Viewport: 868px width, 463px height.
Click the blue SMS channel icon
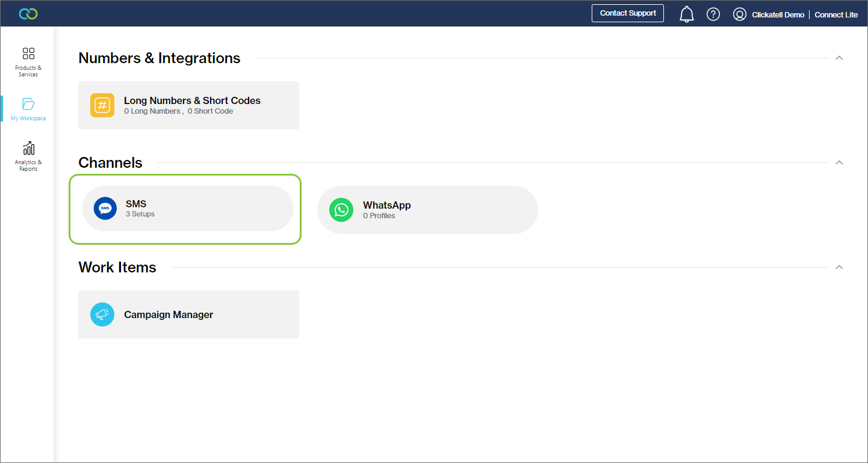pyautogui.click(x=105, y=209)
